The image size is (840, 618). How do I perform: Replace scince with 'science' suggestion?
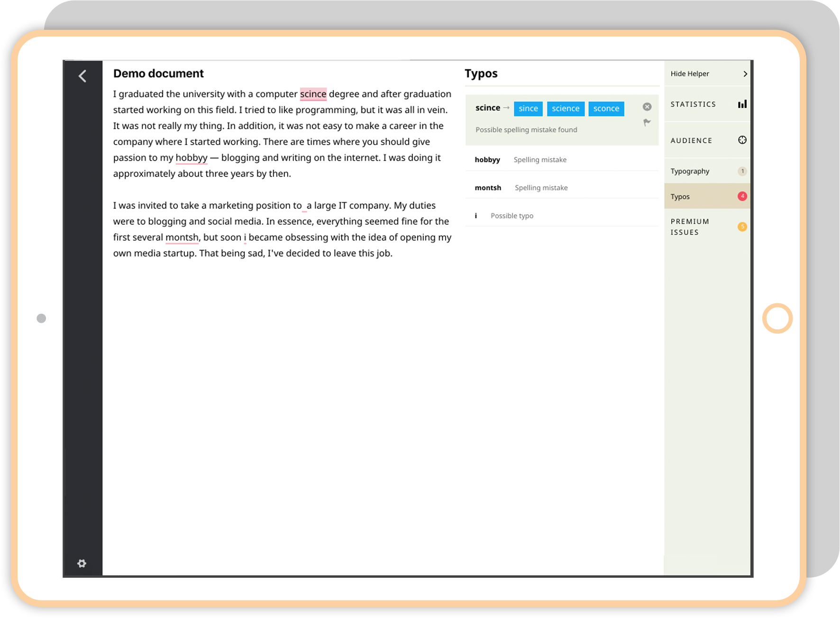[566, 109]
